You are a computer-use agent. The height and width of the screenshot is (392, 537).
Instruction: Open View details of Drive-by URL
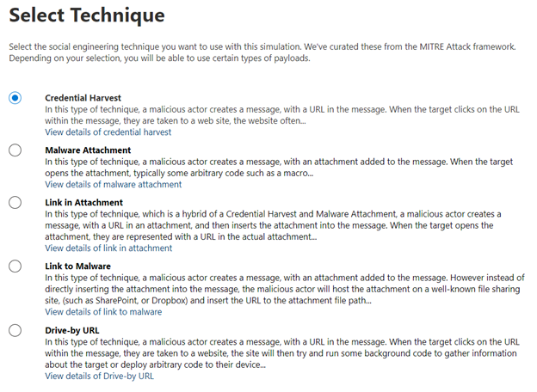[x=99, y=376]
